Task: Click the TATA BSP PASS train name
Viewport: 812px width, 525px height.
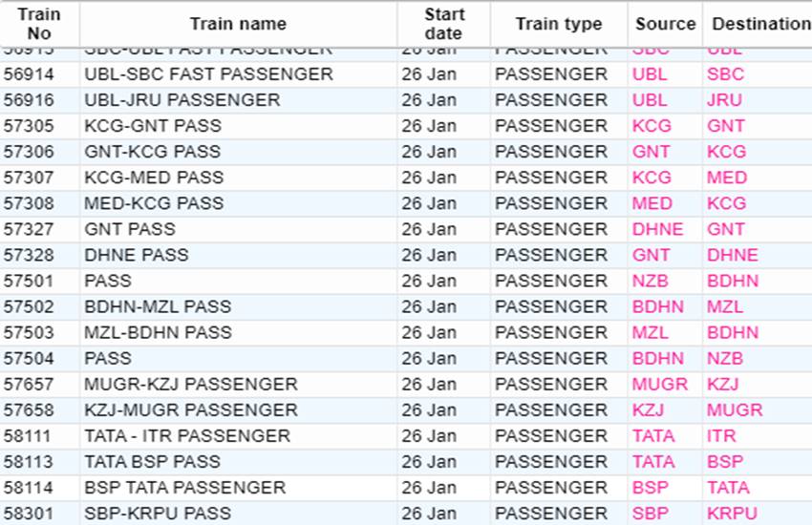Action: [x=152, y=461]
